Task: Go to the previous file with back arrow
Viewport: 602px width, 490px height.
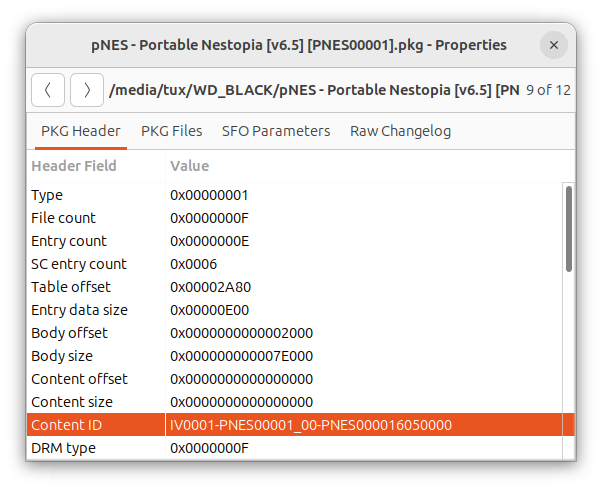Action: [48, 90]
